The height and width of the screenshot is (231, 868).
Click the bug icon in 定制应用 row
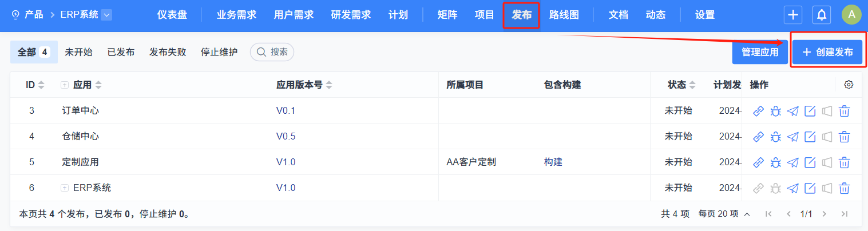775,162
